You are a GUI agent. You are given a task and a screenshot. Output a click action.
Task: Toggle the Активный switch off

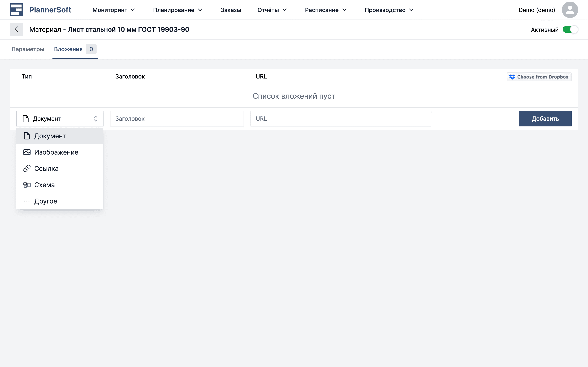[x=570, y=30]
